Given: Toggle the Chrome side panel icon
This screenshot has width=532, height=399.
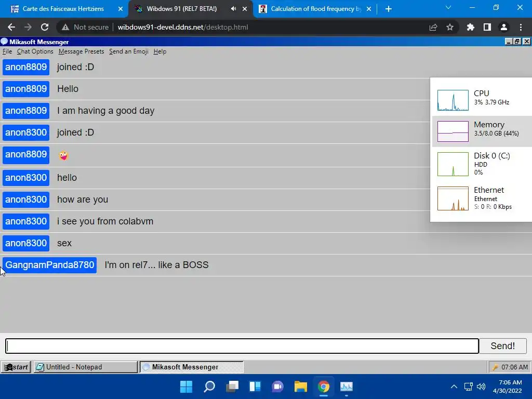Looking at the screenshot, I should tap(487, 27).
